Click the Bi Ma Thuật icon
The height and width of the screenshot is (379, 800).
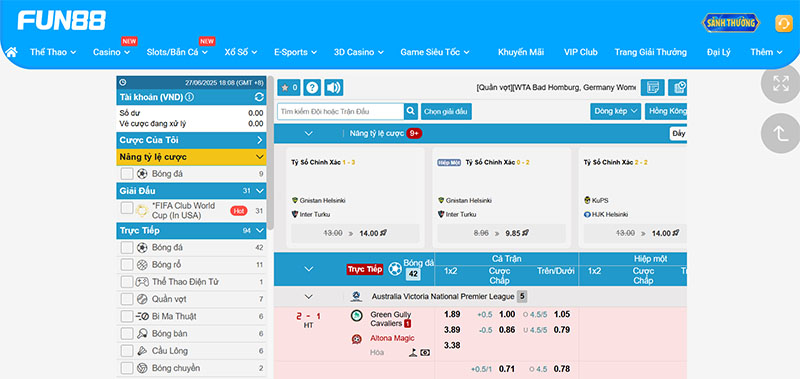pyautogui.click(x=142, y=317)
